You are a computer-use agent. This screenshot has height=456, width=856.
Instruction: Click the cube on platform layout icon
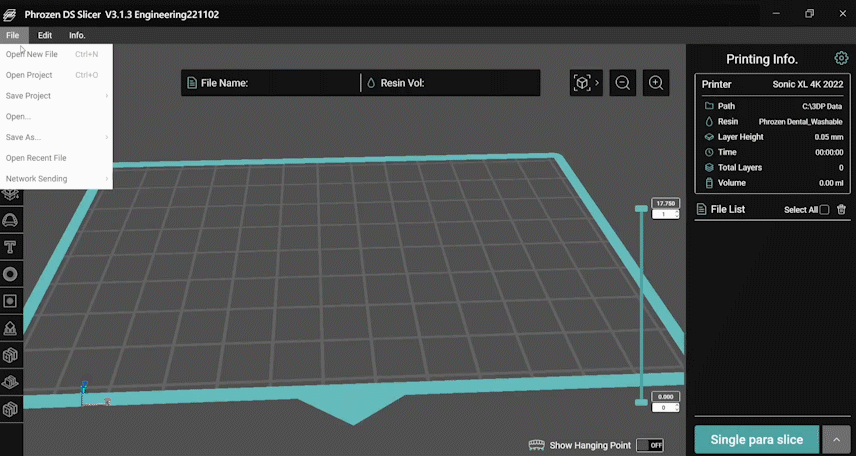coord(10,382)
